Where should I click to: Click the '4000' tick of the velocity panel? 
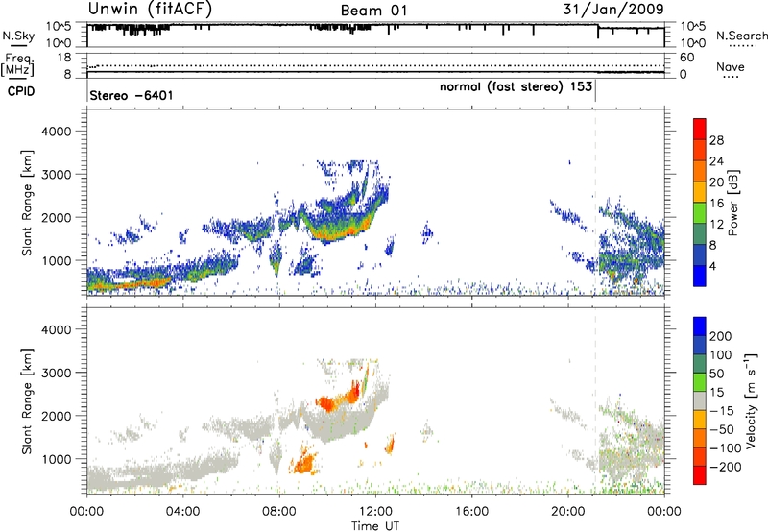56,329
